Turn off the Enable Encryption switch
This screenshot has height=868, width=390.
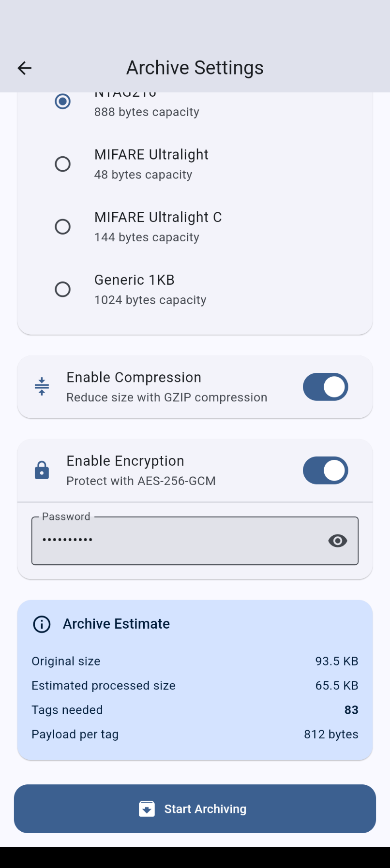[325, 471]
